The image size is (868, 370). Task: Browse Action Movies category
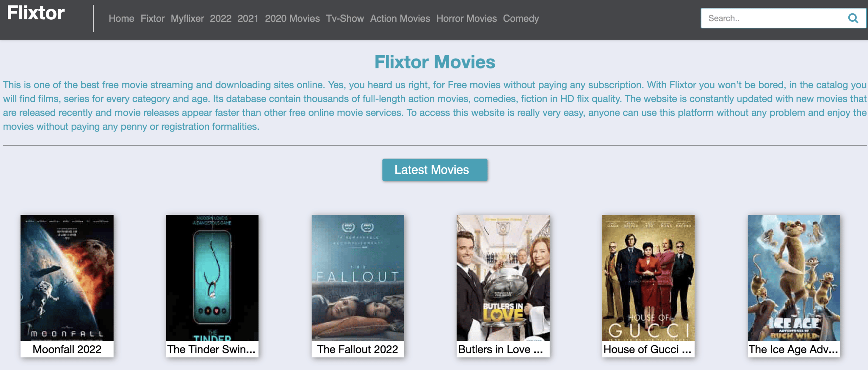pyautogui.click(x=400, y=19)
